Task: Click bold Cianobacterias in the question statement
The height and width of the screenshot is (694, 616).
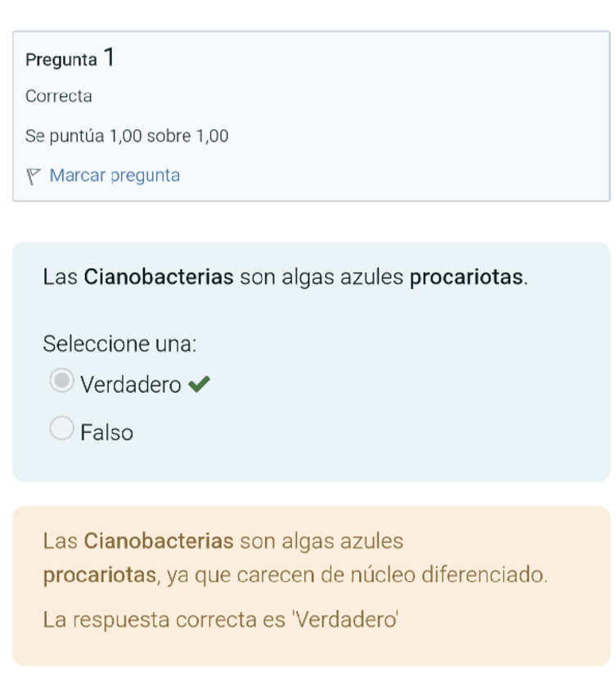Action: (159, 277)
